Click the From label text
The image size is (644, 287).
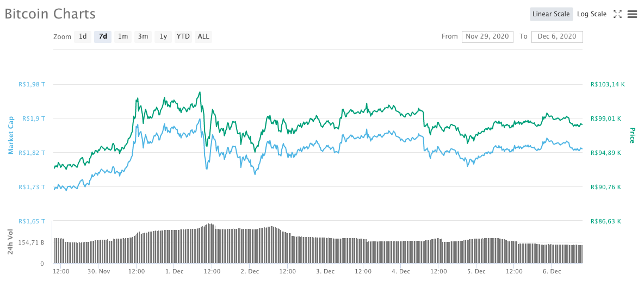click(450, 36)
